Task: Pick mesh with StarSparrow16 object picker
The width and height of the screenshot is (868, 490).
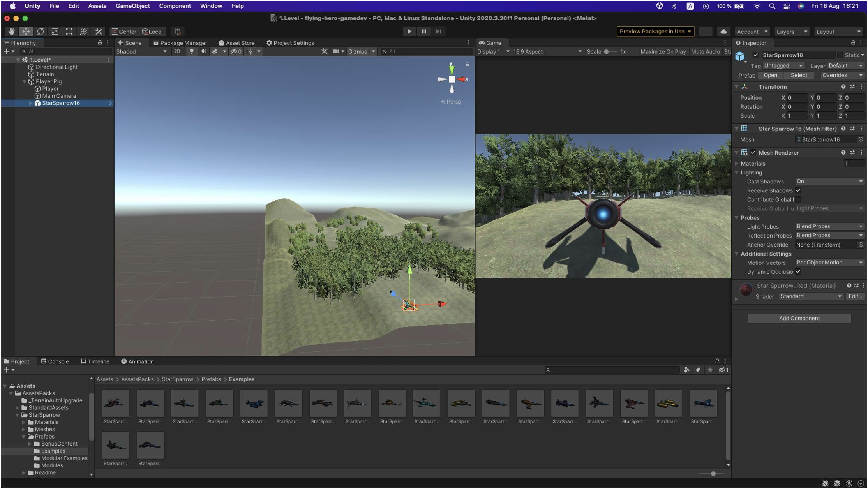Action: [x=861, y=139]
